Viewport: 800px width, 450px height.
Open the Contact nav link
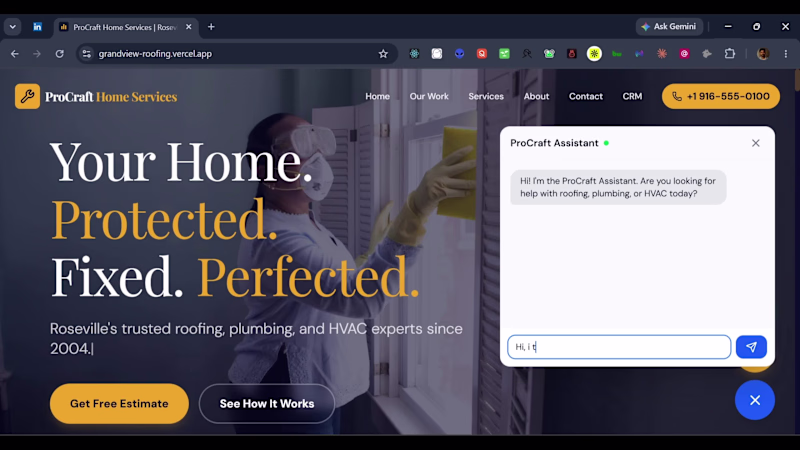tap(586, 96)
